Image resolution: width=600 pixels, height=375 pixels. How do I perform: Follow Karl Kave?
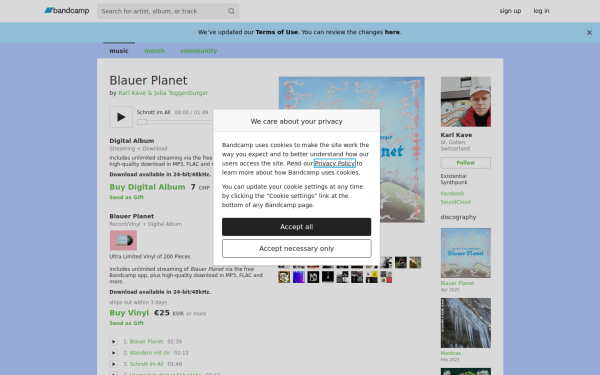466,163
